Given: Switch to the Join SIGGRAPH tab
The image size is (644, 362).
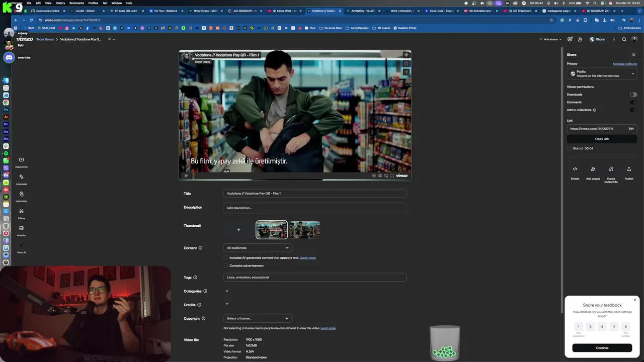Looking at the screenshot, I should point(245,11).
